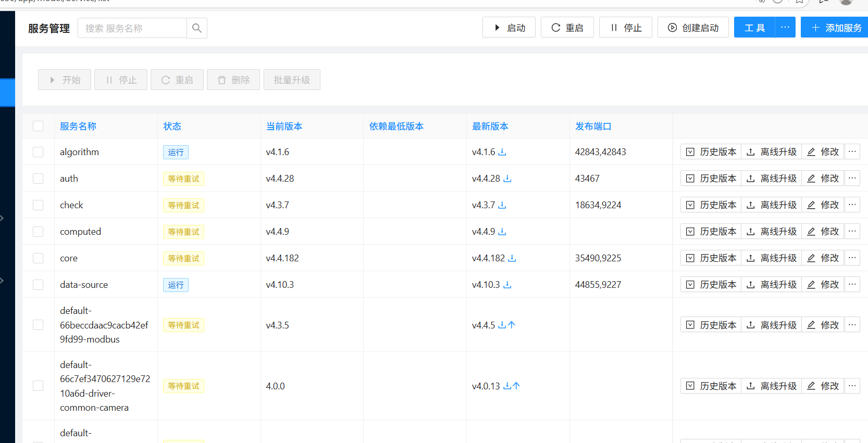Click 离线升级 for driver-common-camera

click(772, 386)
